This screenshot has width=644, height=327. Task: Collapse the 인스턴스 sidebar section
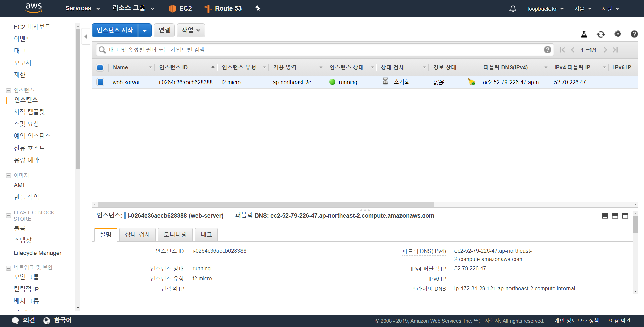[x=9, y=91]
